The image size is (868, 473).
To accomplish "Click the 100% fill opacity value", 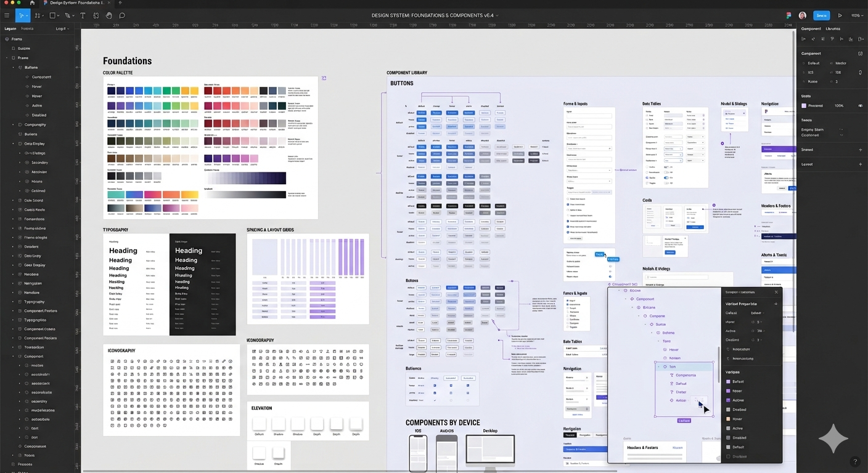I will pyautogui.click(x=839, y=105).
